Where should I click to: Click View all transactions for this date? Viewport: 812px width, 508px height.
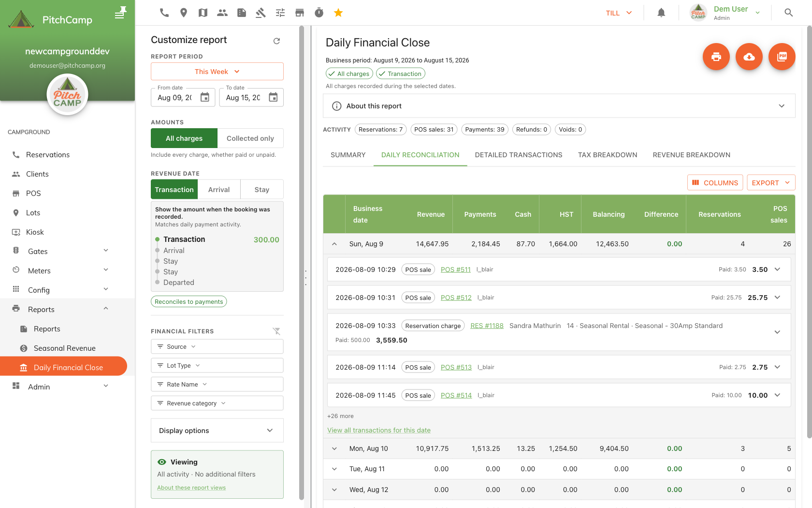[x=378, y=430]
